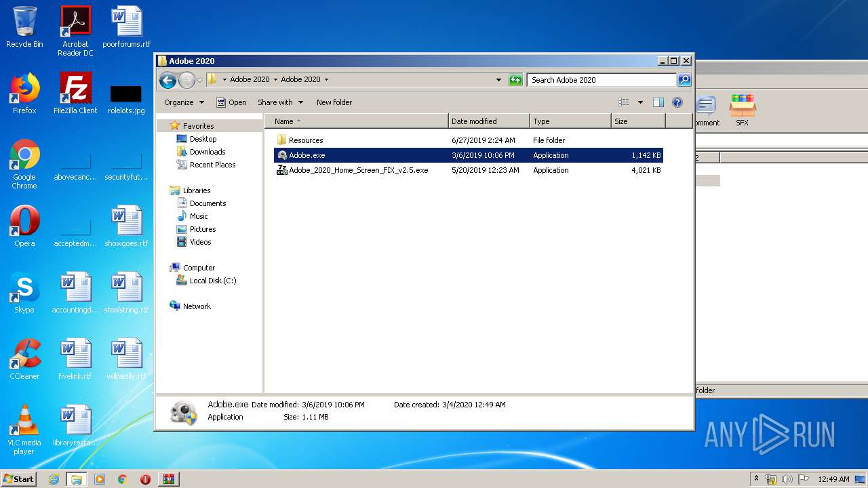Image resolution: width=868 pixels, height=488 pixels.
Task: Select willfamily.rtf desktop file
Action: click(126, 359)
